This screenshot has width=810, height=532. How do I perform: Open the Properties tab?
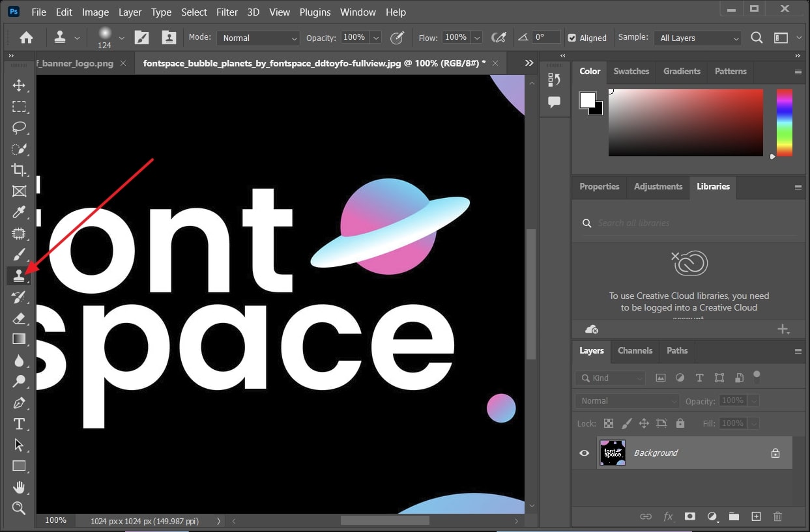pyautogui.click(x=600, y=186)
